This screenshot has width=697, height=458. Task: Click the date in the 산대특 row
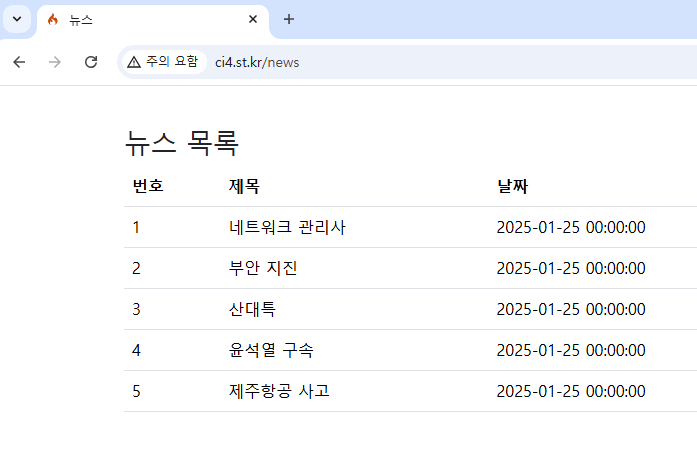(571, 309)
